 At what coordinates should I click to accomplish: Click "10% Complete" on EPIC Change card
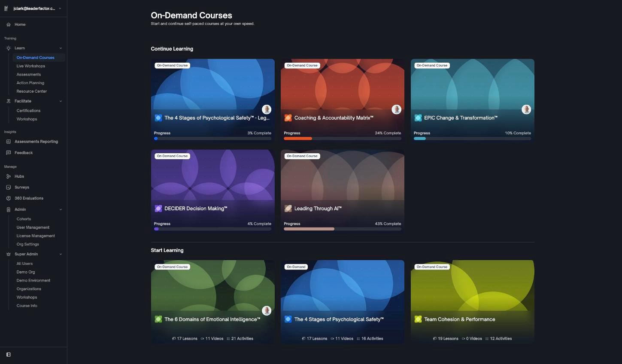click(x=518, y=133)
